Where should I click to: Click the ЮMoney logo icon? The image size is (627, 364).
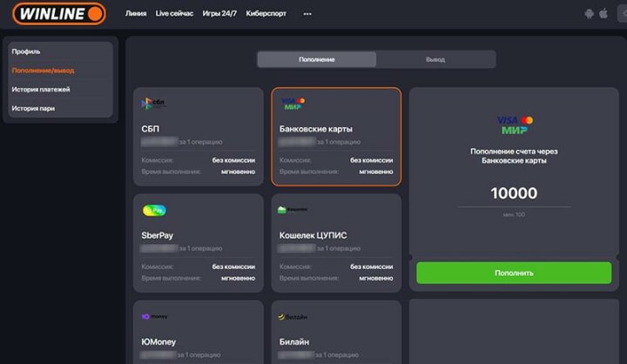point(154,316)
